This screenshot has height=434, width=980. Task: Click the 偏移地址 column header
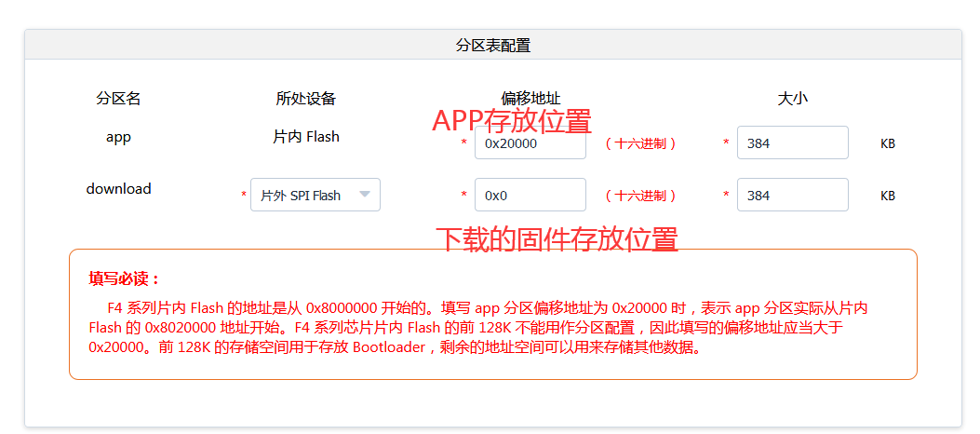(x=530, y=98)
